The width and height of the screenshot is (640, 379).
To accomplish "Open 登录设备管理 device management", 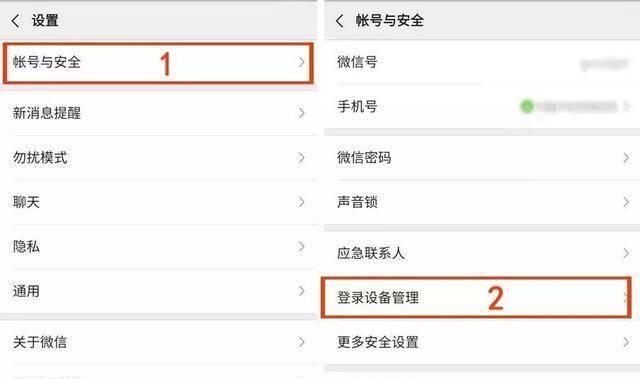I will click(476, 297).
